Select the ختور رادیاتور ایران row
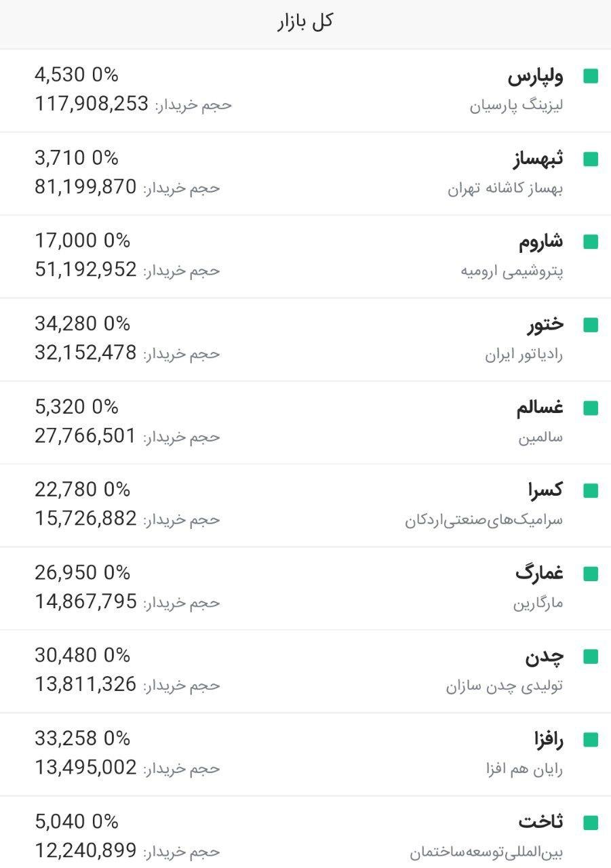611x868 pixels. tap(305, 339)
